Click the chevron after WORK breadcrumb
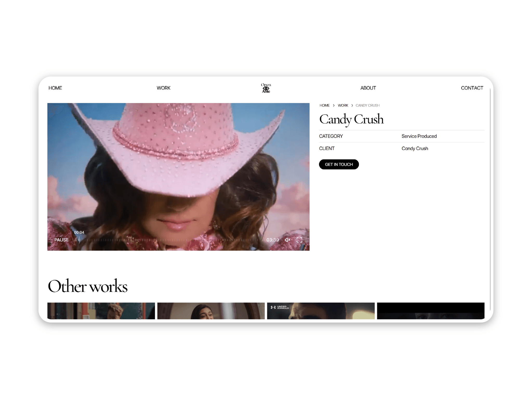Screen dimensions: 532x399 (x=352, y=105)
